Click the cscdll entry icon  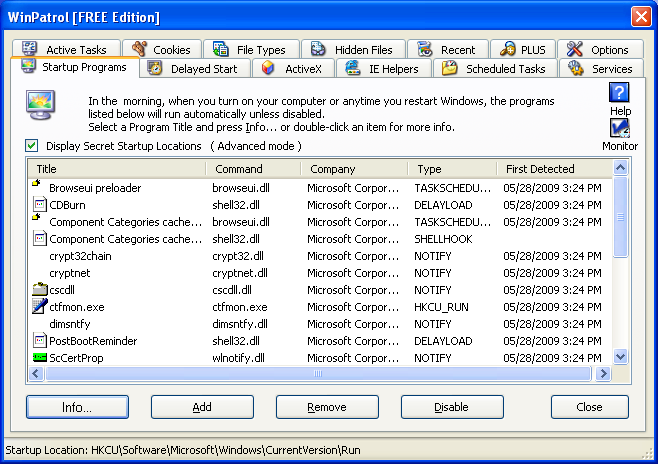[39, 290]
